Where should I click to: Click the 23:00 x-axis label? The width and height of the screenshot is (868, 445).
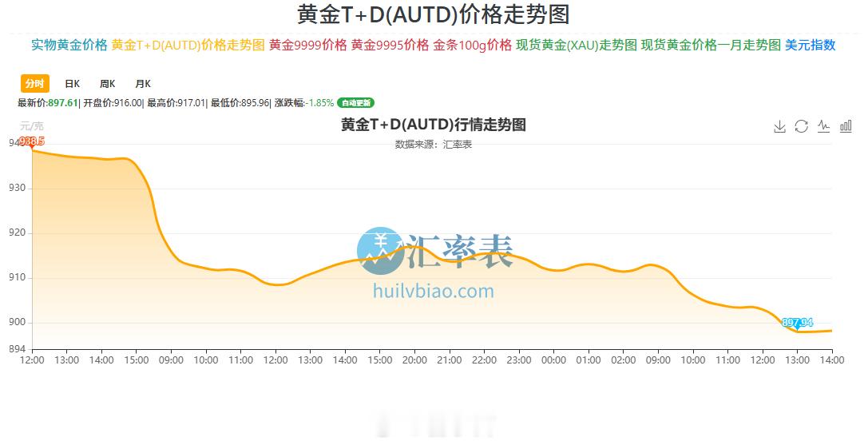pyautogui.click(x=519, y=360)
